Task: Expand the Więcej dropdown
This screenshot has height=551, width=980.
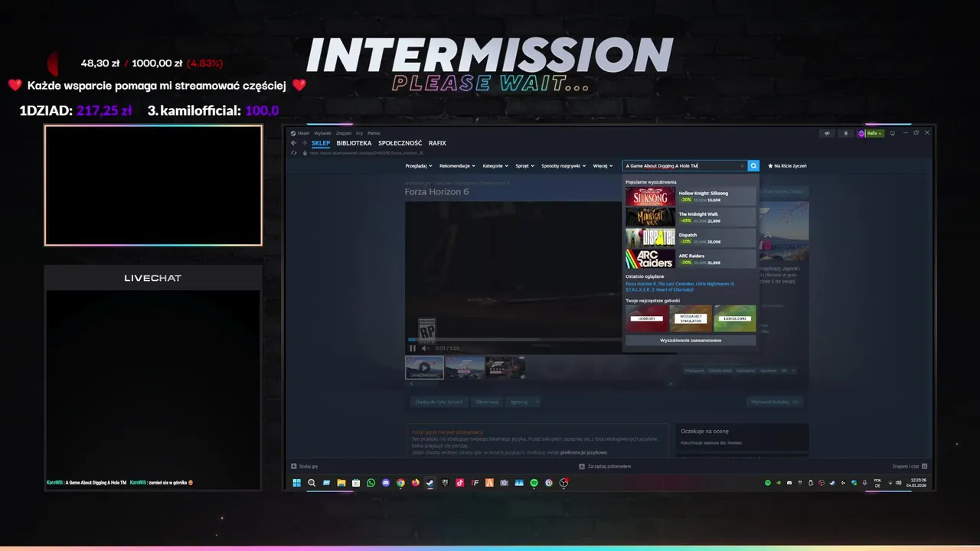Action: click(x=603, y=165)
